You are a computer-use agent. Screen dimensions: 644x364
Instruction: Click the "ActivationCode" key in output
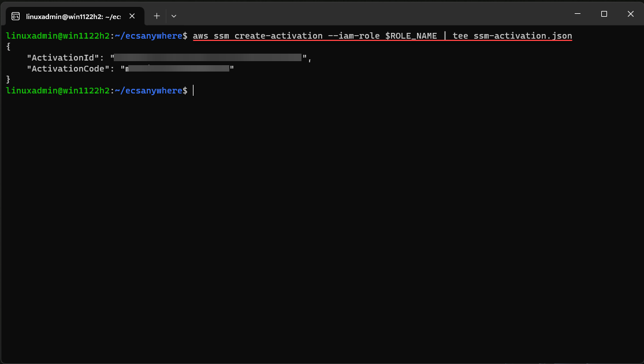click(68, 69)
